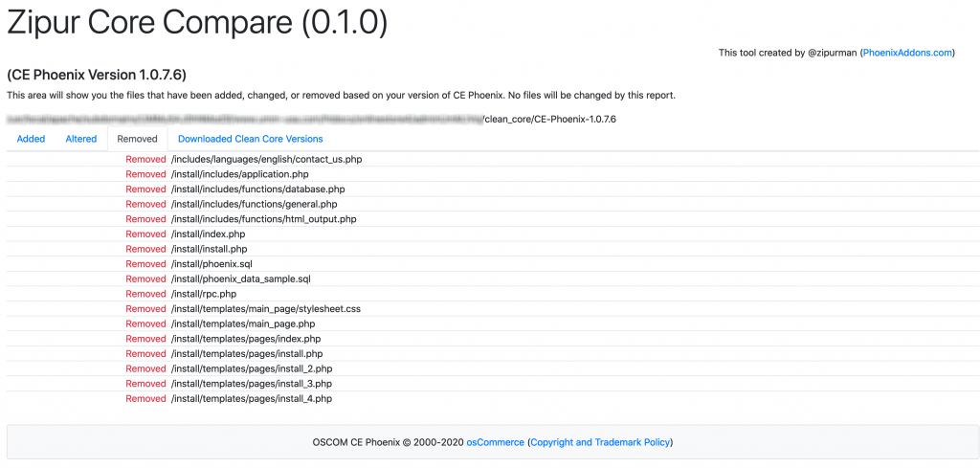
Task: Click the main_page/stylesheet.css file row
Action: click(x=493, y=309)
